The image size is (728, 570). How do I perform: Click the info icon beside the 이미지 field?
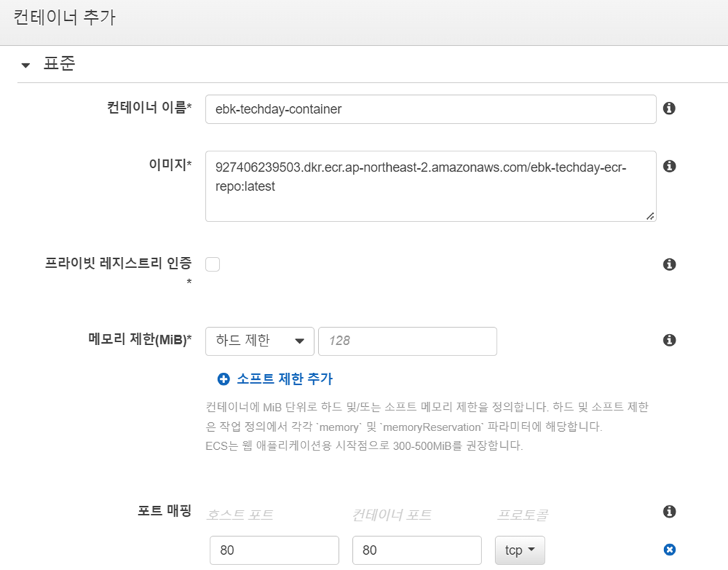pos(669,166)
